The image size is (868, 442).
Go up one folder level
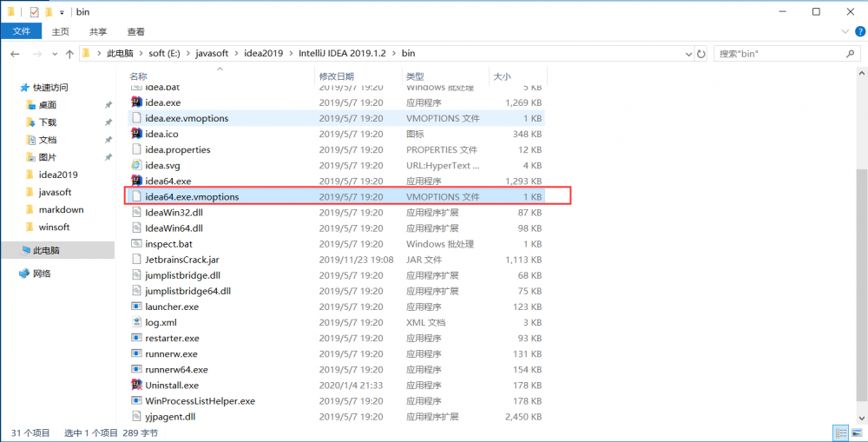[69, 54]
